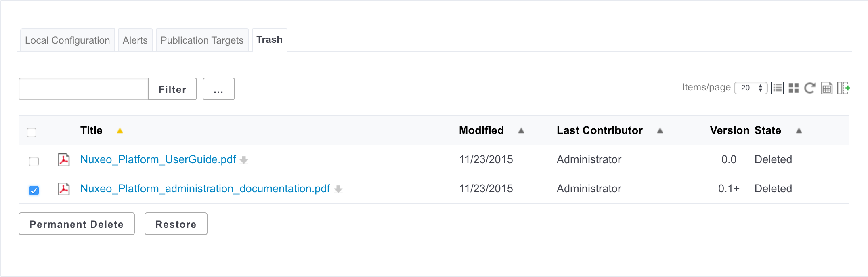This screenshot has width=868, height=277.
Task: Sort by Modified column arrow
Action: [x=521, y=130]
